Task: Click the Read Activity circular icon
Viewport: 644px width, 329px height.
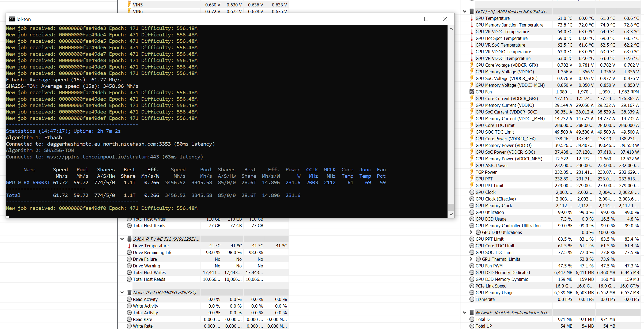Action: click(x=129, y=299)
